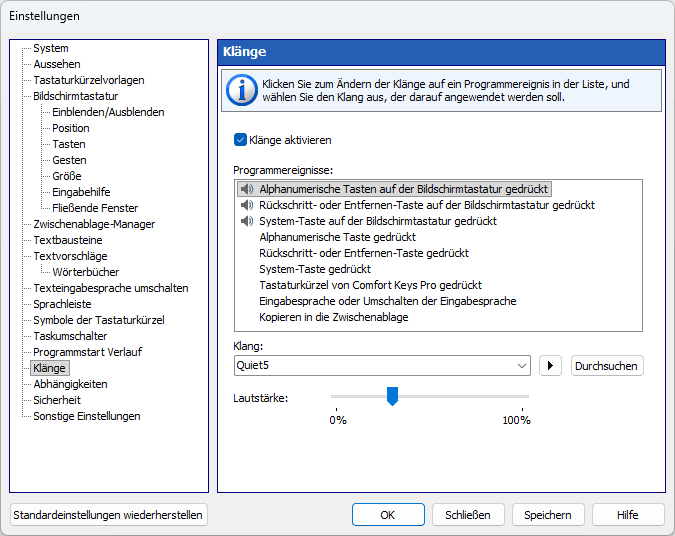675x536 pixels.
Task: Select Position under Bildschirmtastatur
Action: (x=71, y=128)
